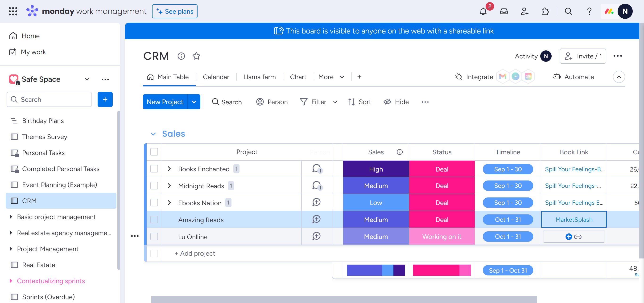Image resolution: width=644 pixels, height=303 pixels.
Task: Open the Gmail integration icon
Action: pos(503,76)
